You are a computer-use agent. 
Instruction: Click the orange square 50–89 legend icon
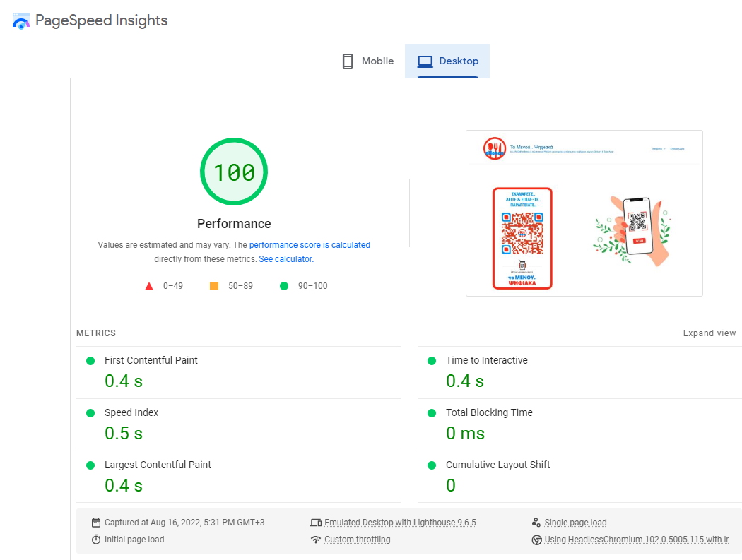(x=214, y=286)
